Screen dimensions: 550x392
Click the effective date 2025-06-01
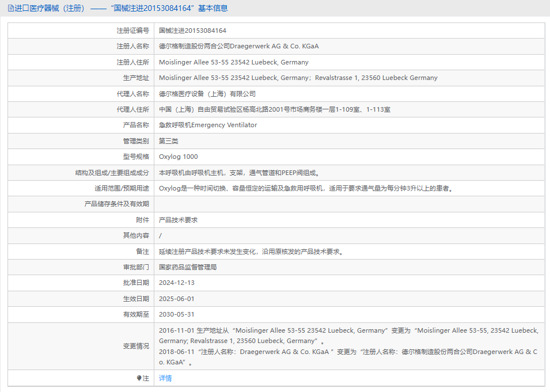pyautogui.click(x=177, y=299)
